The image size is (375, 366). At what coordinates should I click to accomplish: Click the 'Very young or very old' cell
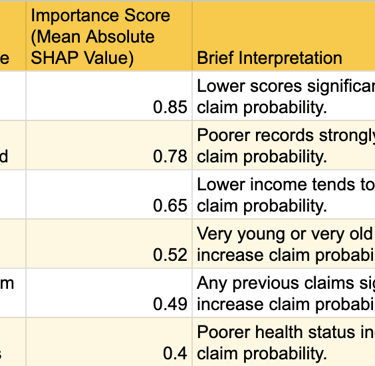[284, 244]
